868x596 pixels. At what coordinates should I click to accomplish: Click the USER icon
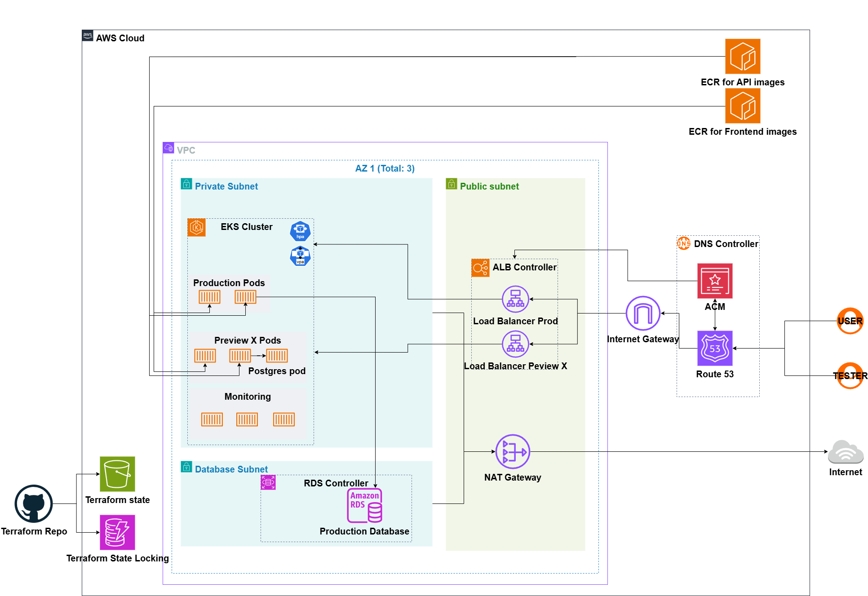point(850,321)
